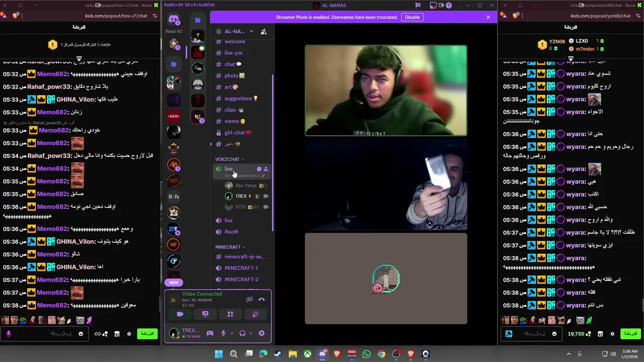
Task: Click the message input in left Kick chat
Action: (45, 334)
